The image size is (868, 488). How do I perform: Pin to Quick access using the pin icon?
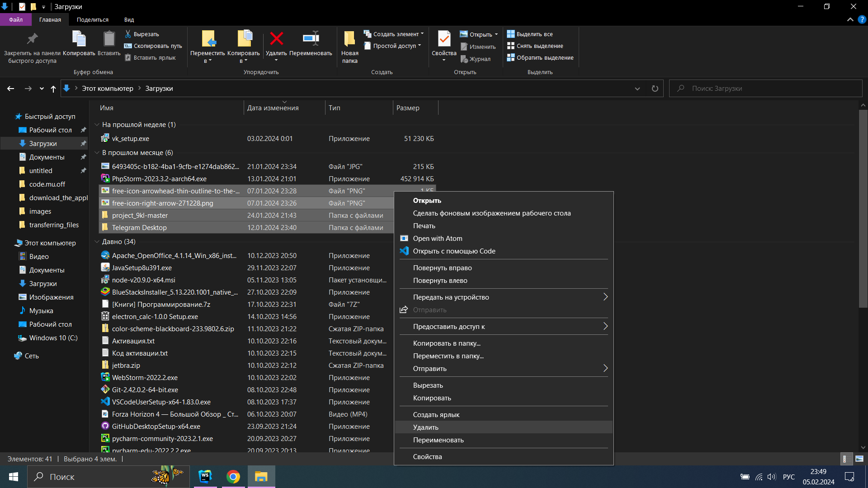32,39
